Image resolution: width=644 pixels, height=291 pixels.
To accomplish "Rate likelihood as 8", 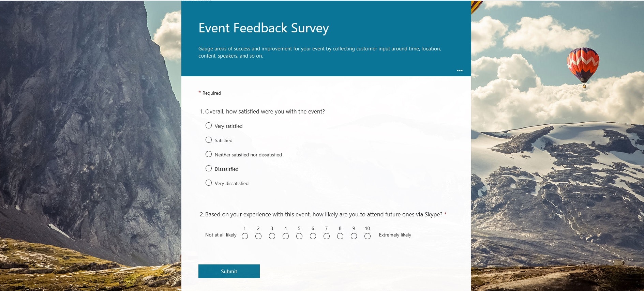I will tap(340, 236).
